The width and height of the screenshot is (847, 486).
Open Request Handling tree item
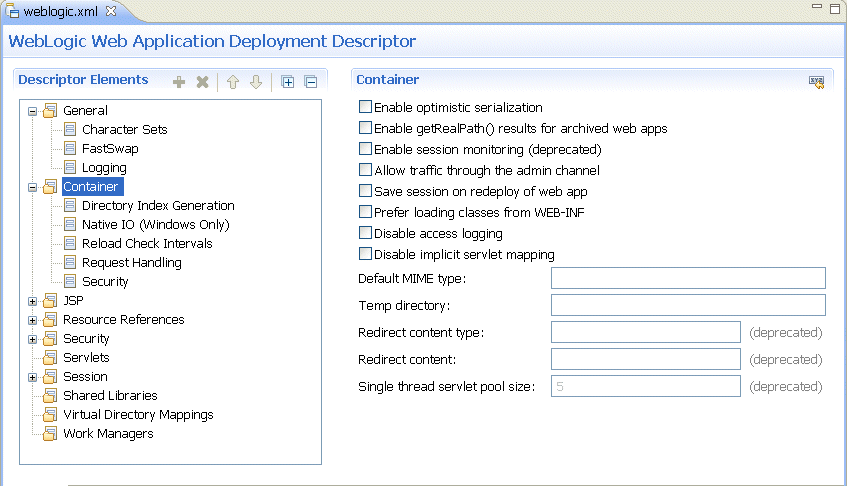click(x=132, y=263)
